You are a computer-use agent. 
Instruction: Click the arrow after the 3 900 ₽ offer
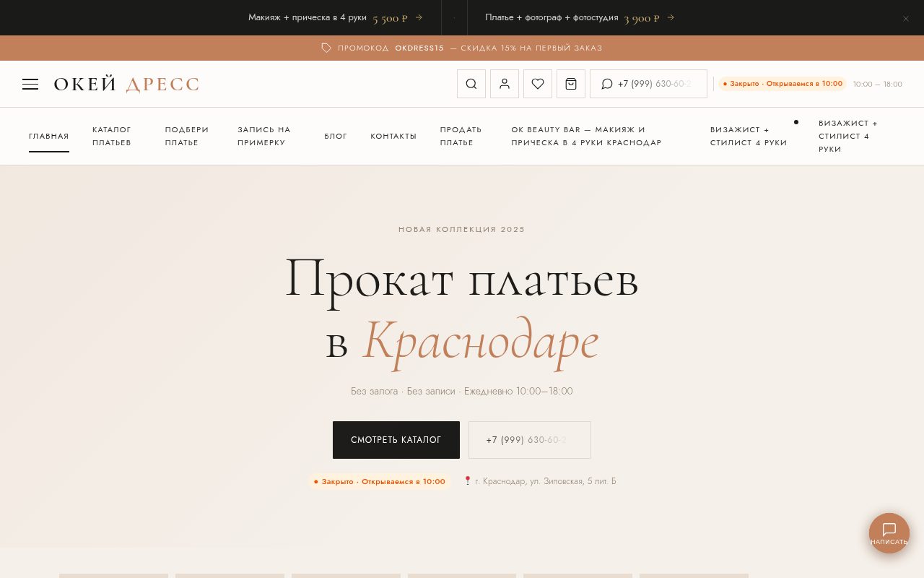(671, 17)
